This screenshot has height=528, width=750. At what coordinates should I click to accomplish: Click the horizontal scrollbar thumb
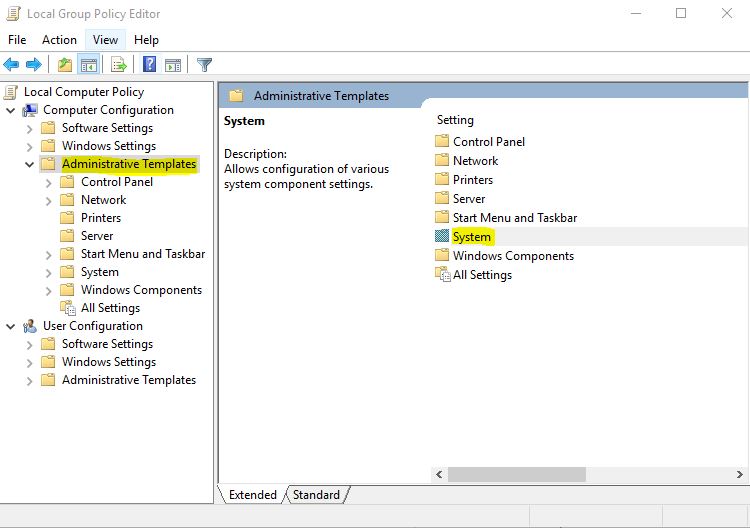click(517, 474)
